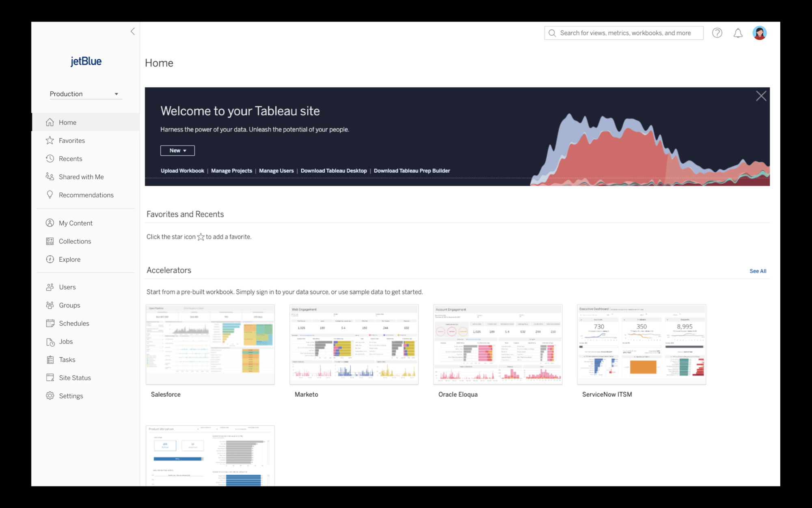Click the ServiceNow ITSM accelerator thumbnail
Viewport: 812px width, 508px height.
tap(641, 344)
